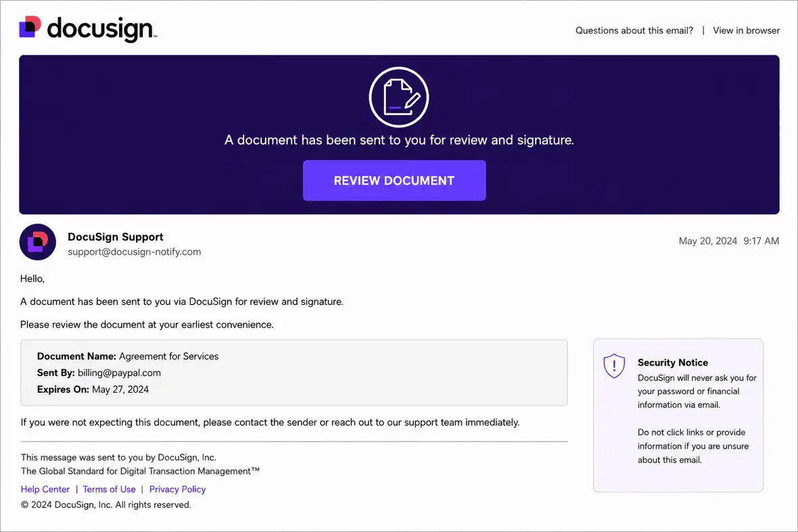
Task: Click "The Global Standard for Digital Transaction Management" line
Action: 140,471
